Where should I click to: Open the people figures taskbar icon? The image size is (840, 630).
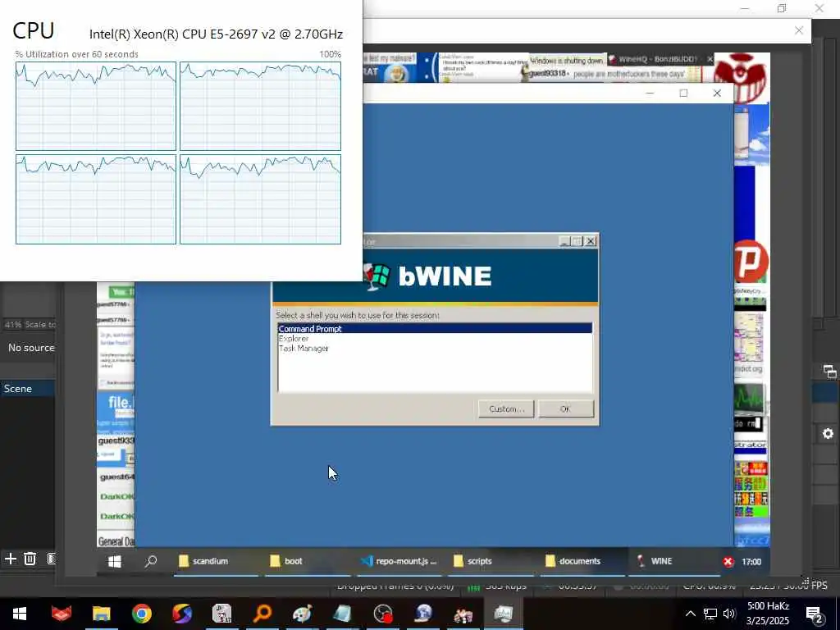coord(463,614)
